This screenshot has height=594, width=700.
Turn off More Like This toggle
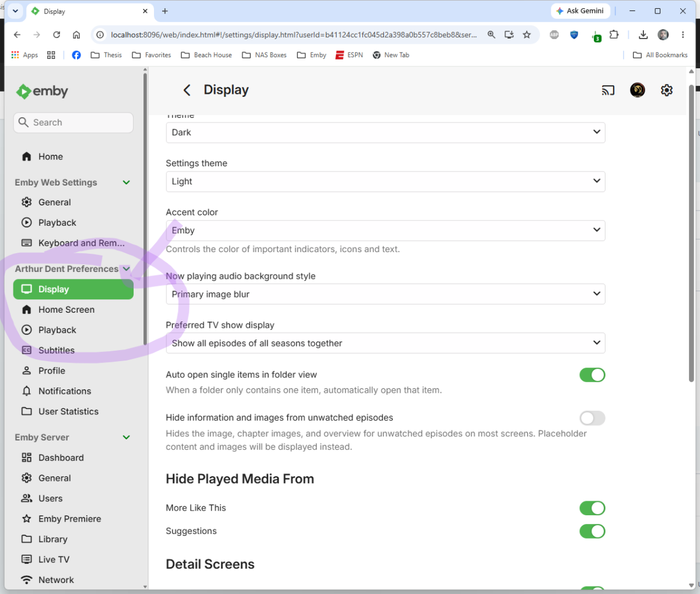point(592,508)
